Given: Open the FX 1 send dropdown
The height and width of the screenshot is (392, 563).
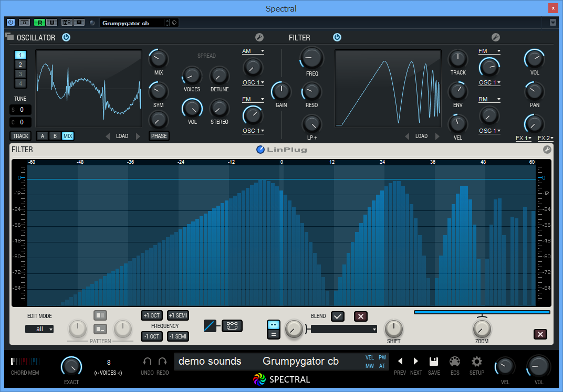Looking at the screenshot, I should [x=524, y=138].
